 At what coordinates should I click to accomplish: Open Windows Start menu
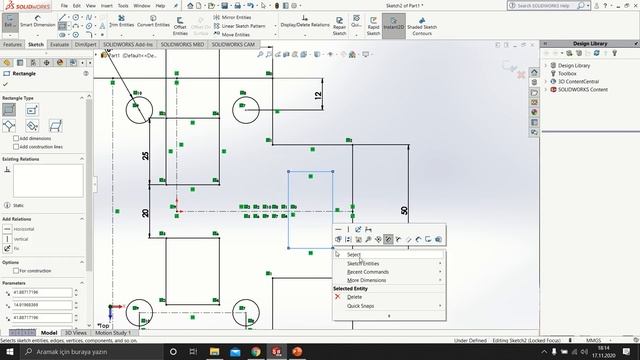point(9,351)
